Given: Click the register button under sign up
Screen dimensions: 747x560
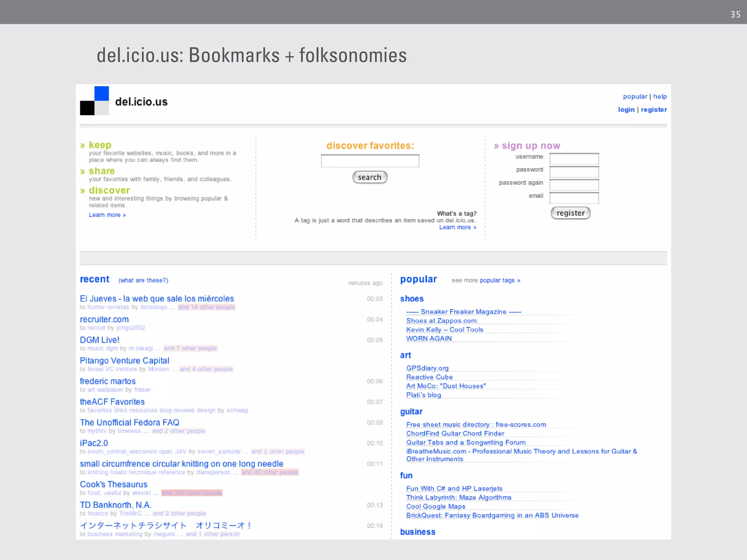Looking at the screenshot, I should point(570,213).
